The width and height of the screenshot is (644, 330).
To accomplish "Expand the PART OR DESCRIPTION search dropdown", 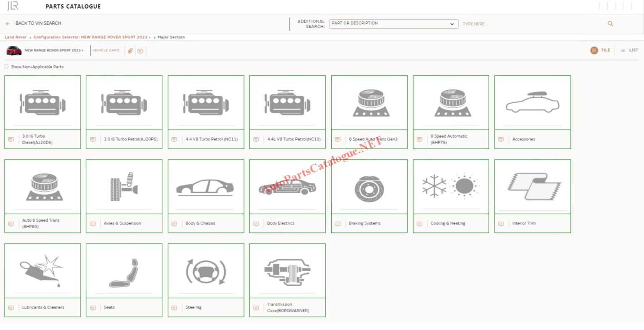I will click(x=452, y=24).
